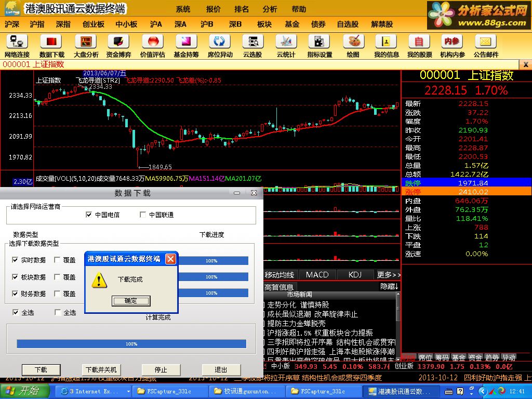This screenshot has height=399, width=532.
Task: Close the 下载完成 message dialog with X
Action: coord(170,259)
